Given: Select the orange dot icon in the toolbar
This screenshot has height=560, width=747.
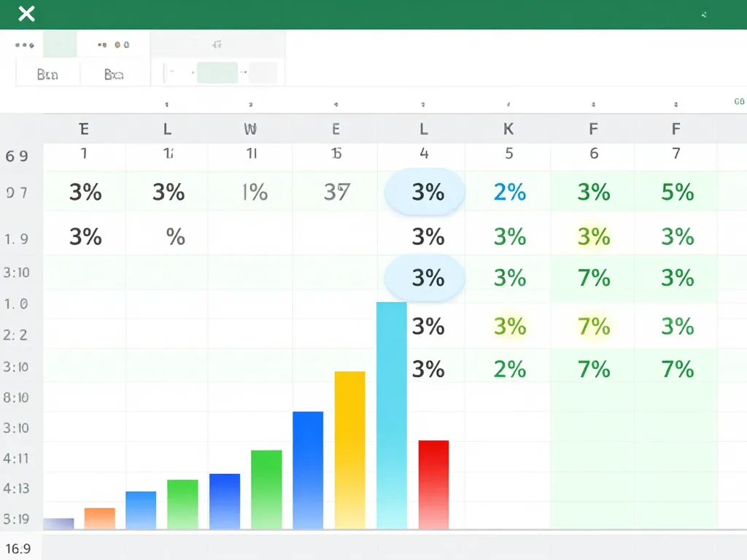Looking at the screenshot, I should pyautogui.click(x=118, y=44).
